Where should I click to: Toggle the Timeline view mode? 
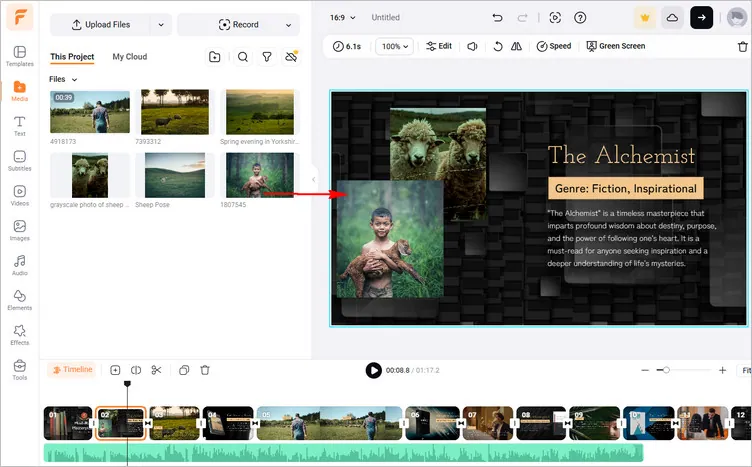72,370
